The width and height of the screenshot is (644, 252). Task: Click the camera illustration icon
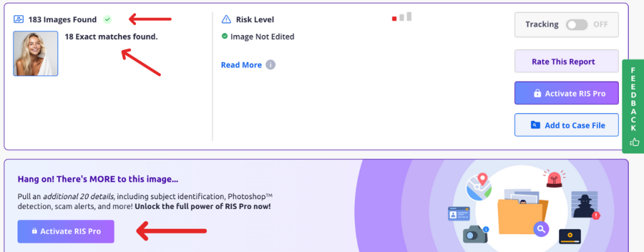pos(475,234)
